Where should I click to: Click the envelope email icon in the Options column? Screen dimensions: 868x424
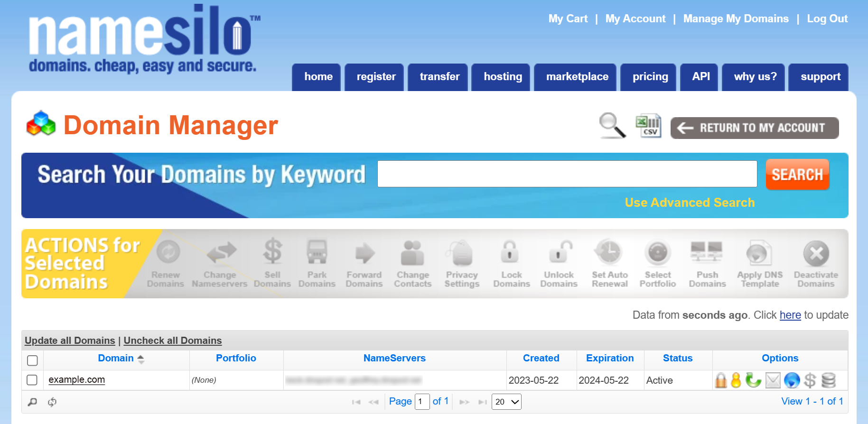(773, 380)
